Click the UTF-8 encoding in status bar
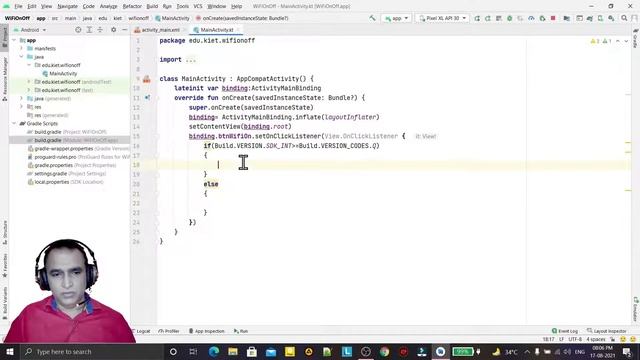 [x=575, y=339]
